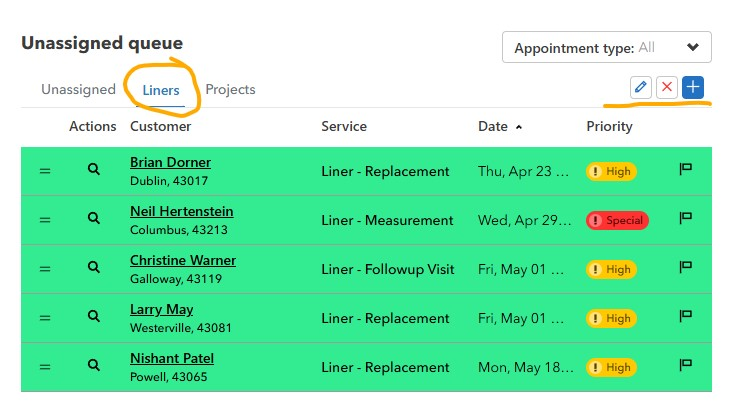Image resolution: width=735 pixels, height=411 pixels.
Task: Click magnifier icon for Nishant Patel
Action: [x=94, y=365]
